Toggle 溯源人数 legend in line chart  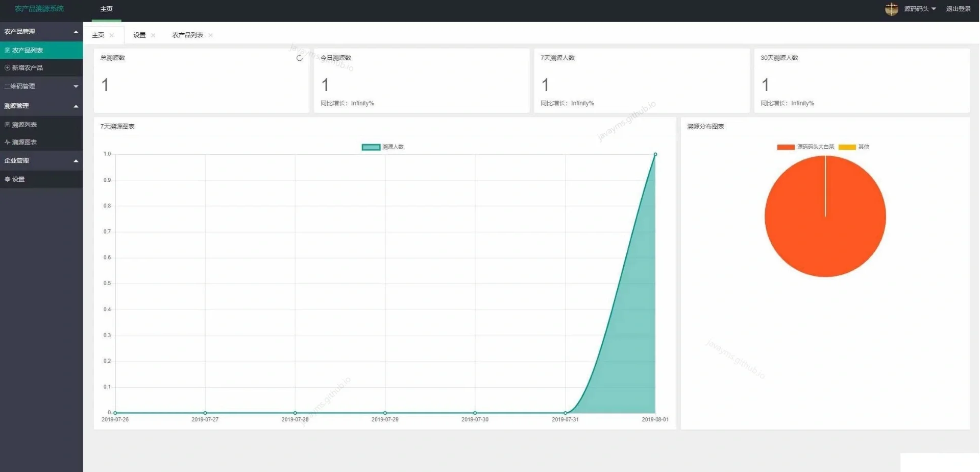click(383, 147)
